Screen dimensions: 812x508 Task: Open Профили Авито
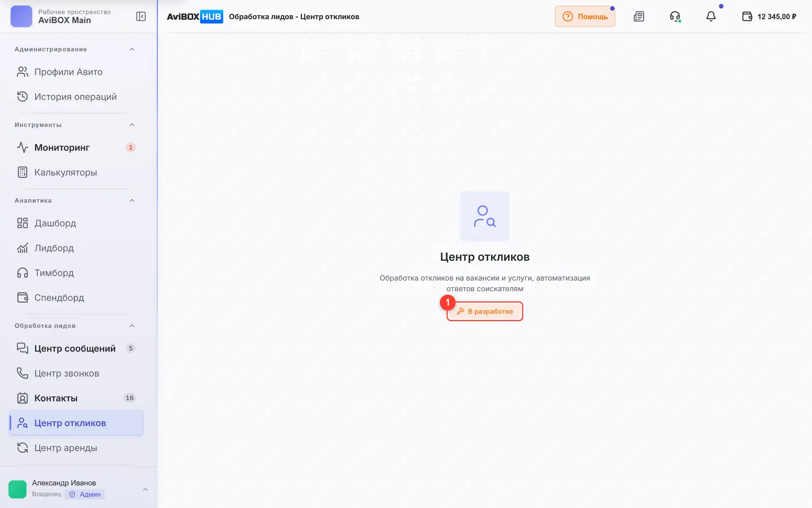(x=76, y=72)
